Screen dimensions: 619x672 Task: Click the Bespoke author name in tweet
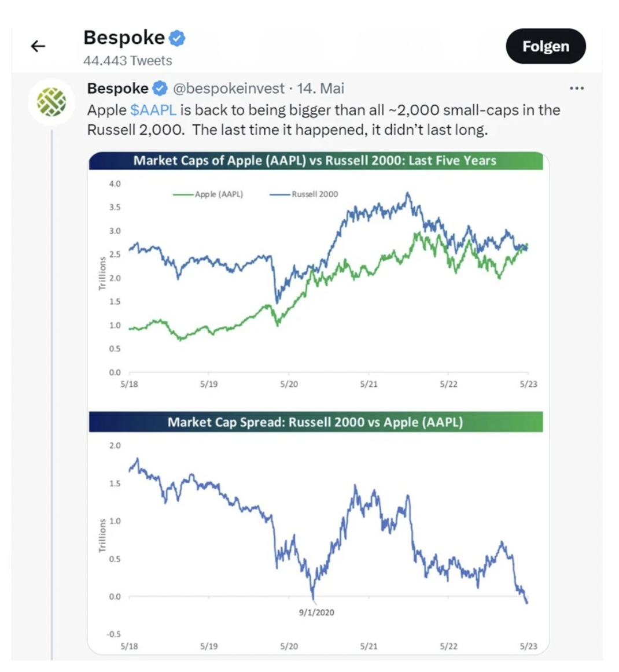tap(118, 88)
